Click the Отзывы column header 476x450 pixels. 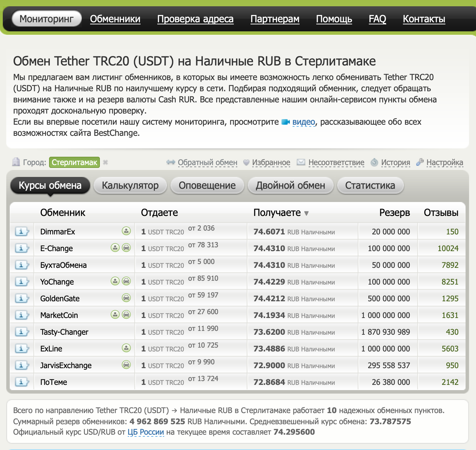pyautogui.click(x=441, y=212)
